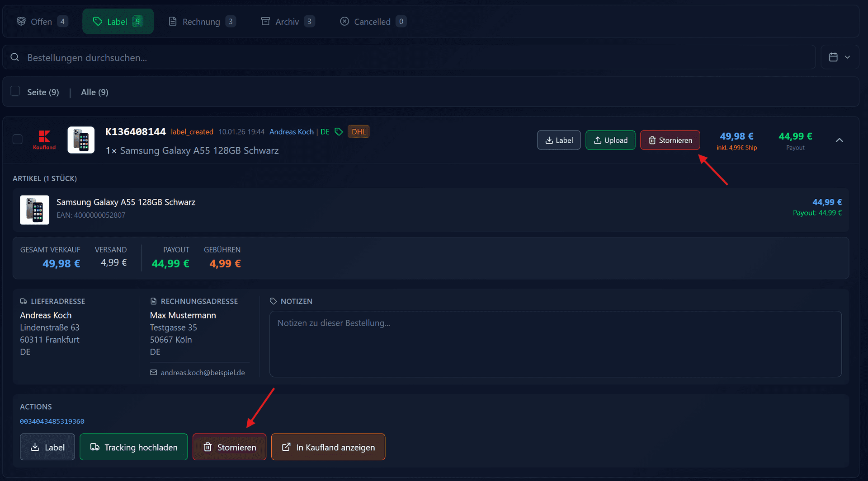Viewport: 868px width, 481px height.
Task: Click Tracking hochladen button
Action: coord(134,447)
